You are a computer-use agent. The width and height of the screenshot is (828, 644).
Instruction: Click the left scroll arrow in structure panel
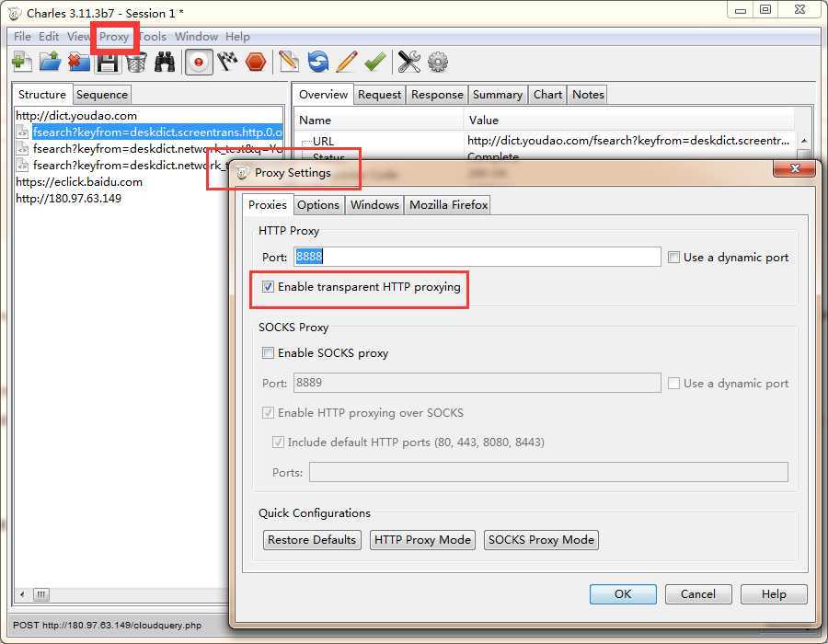pyautogui.click(x=22, y=595)
